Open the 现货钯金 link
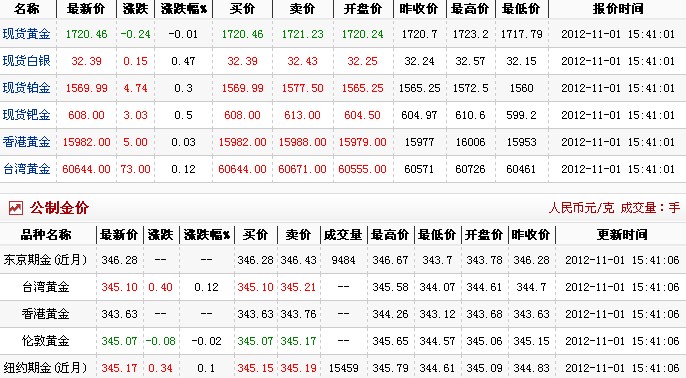 [x=27, y=115]
